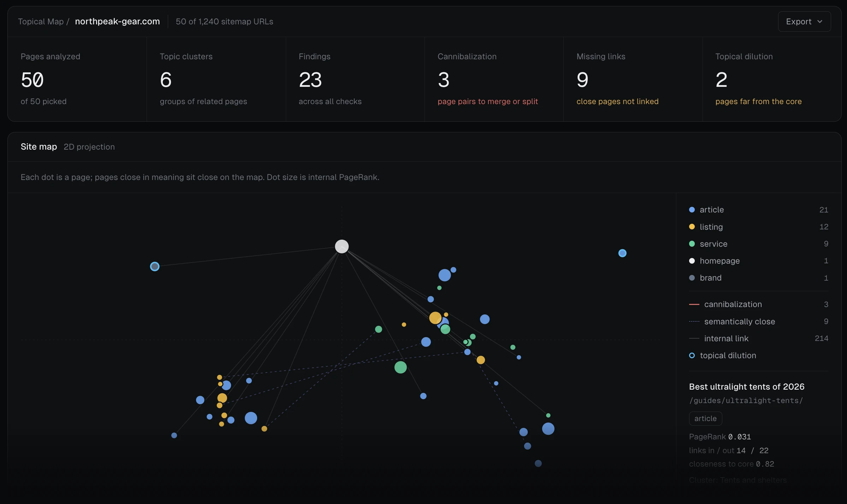Click the /guides/ultralight-tents/ URL path

[x=746, y=401]
